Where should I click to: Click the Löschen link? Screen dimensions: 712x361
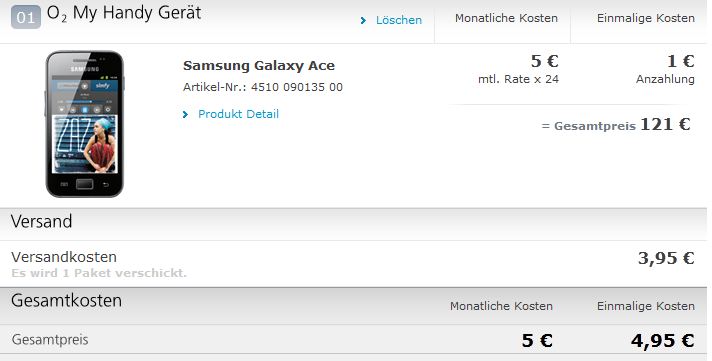pos(399,20)
